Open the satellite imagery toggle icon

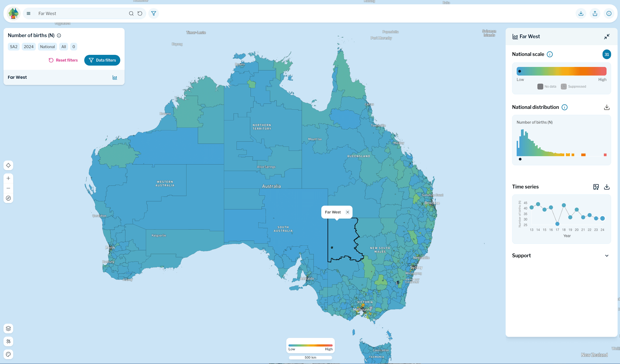click(8, 341)
